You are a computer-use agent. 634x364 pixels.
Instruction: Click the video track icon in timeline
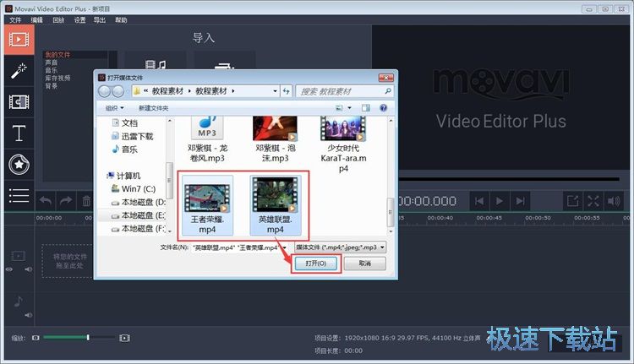pyautogui.click(x=19, y=256)
